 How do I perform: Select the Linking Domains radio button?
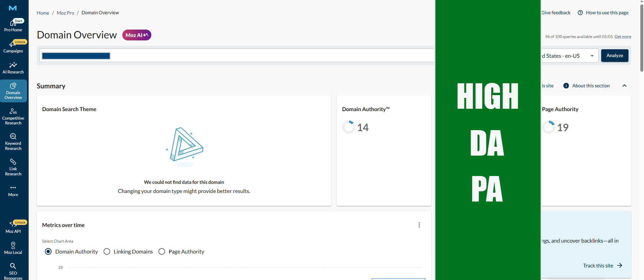click(x=107, y=251)
